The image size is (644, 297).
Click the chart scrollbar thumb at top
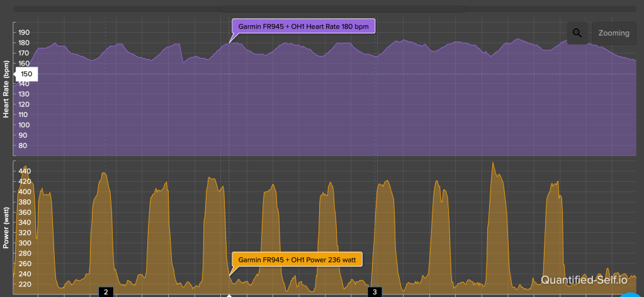pos(342,9)
